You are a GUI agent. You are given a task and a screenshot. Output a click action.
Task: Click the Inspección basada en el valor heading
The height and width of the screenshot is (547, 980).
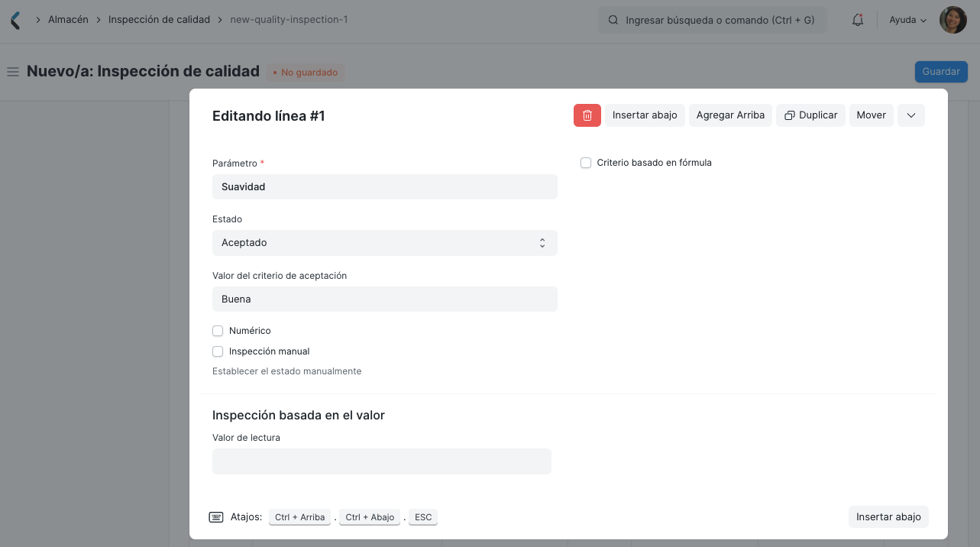coord(299,416)
